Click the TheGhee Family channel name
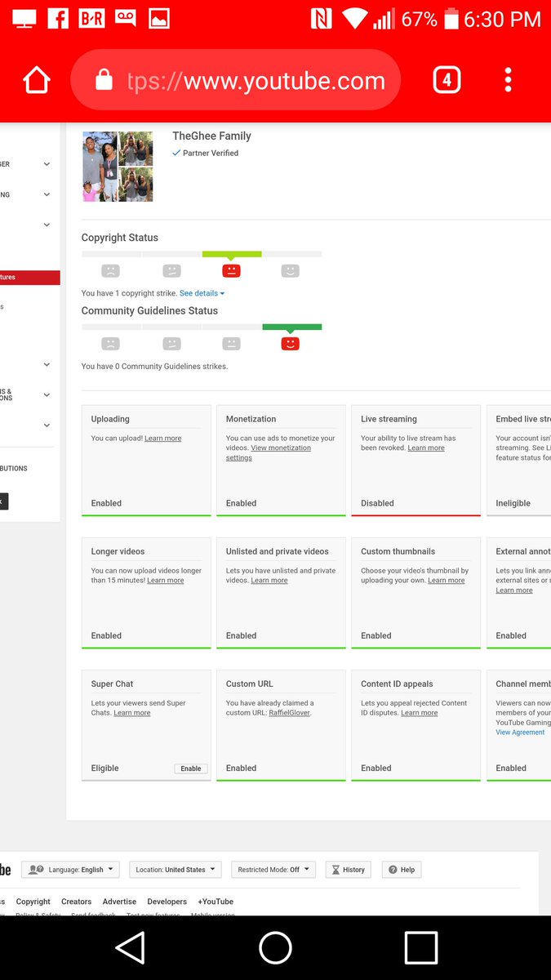This screenshot has width=551, height=980. [x=211, y=136]
